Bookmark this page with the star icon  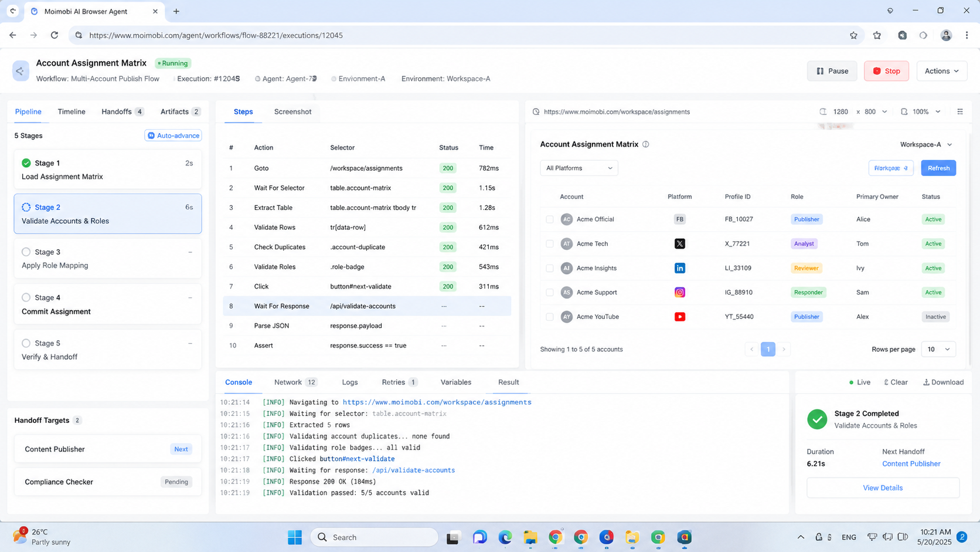tap(853, 35)
